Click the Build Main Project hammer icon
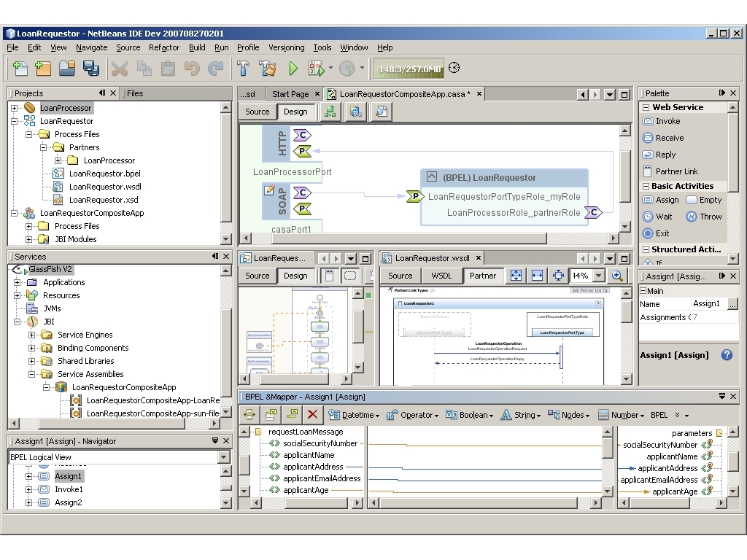Screen dimensions: 747x560 [x=243, y=69]
